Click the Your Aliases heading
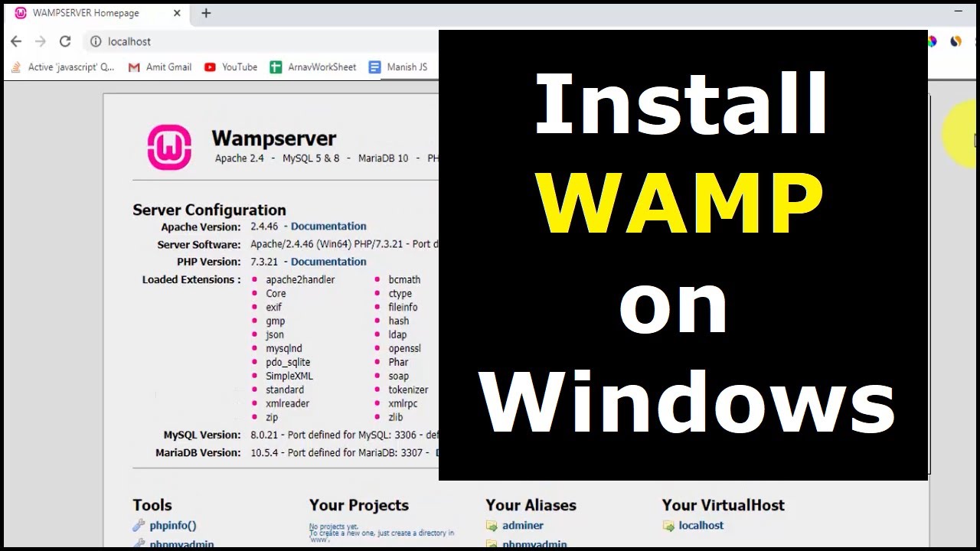This screenshot has height=551, width=980. (x=531, y=505)
